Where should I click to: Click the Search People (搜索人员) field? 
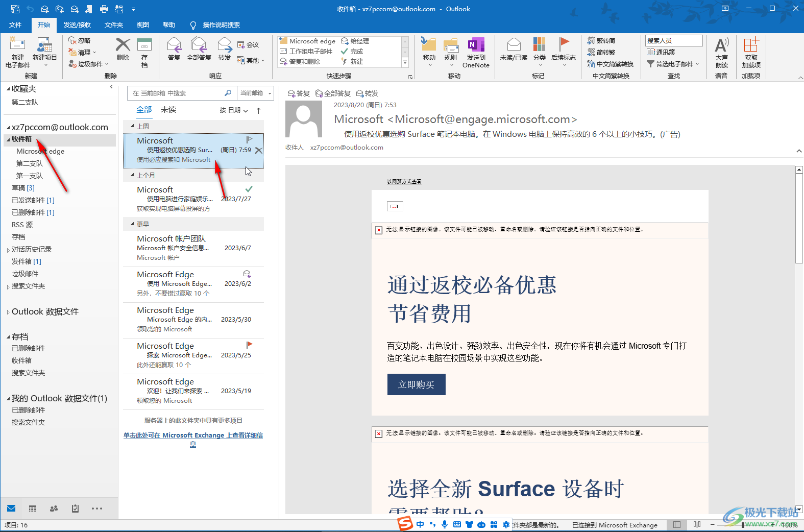pos(674,40)
